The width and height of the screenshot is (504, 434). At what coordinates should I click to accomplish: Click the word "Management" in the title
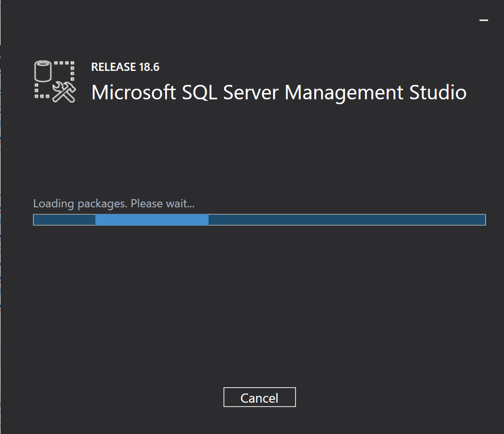click(x=345, y=92)
